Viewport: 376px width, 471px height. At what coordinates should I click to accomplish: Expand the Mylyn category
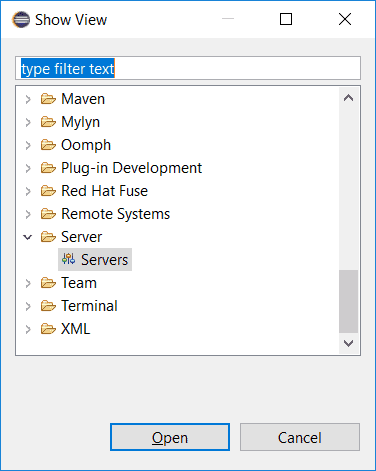(x=28, y=122)
